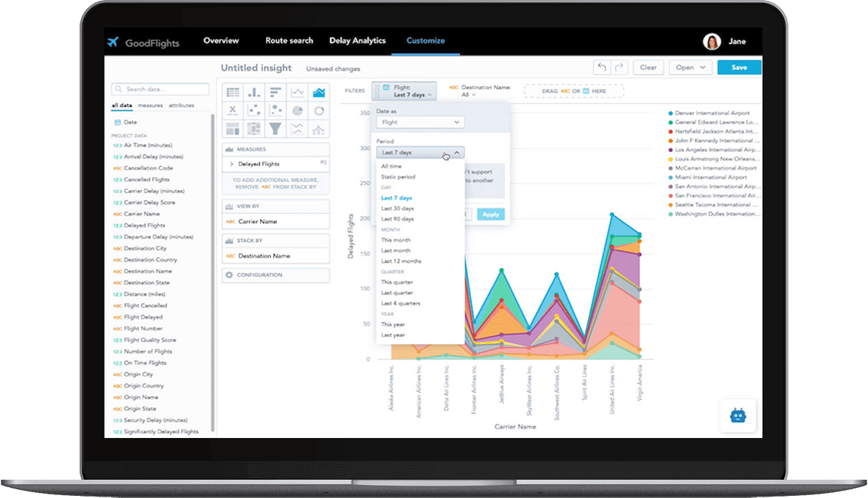868x498 pixels.
Task: Expand the Delayed Flights measure chevron
Action: pos(231,164)
